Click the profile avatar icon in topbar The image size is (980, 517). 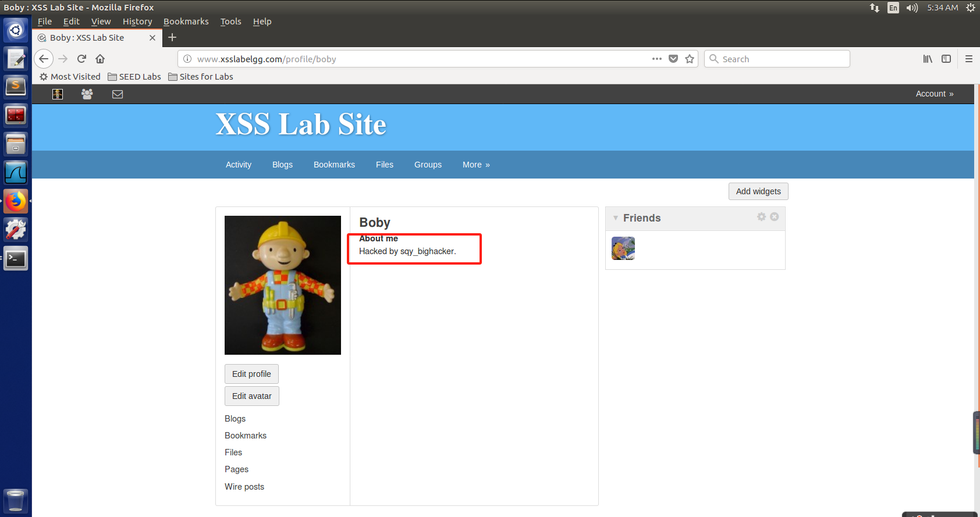[58, 94]
